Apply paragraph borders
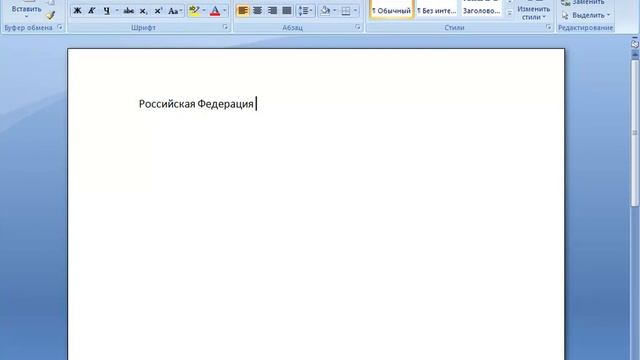This screenshot has height=360, width=640. click(346, 11)
